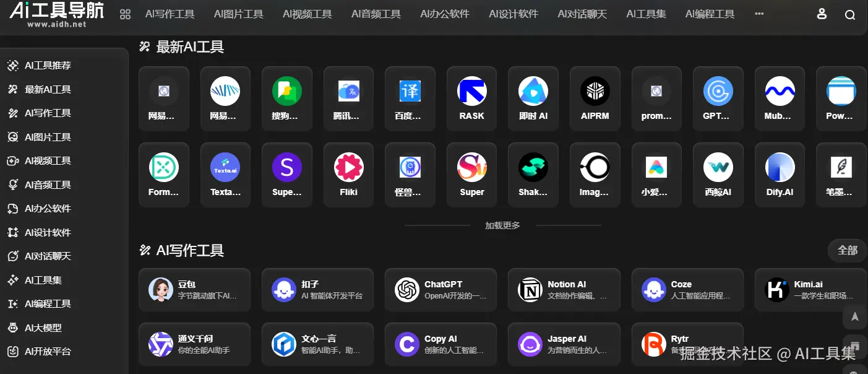Image resolution: width=868 pixels, height=374 pixels.
Task: Open the Pow tool card
Action: [841, 98]
